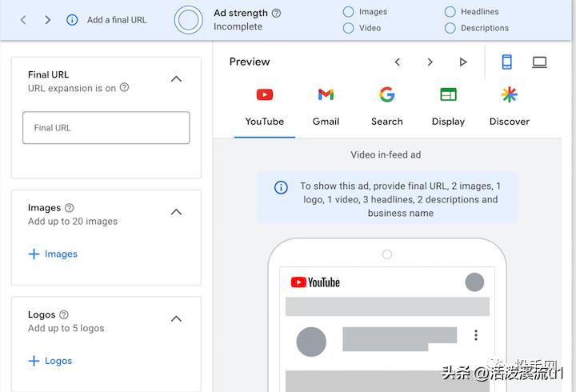
Task: Click the info icon beside Add a final URL
Action: coord(72,20)
